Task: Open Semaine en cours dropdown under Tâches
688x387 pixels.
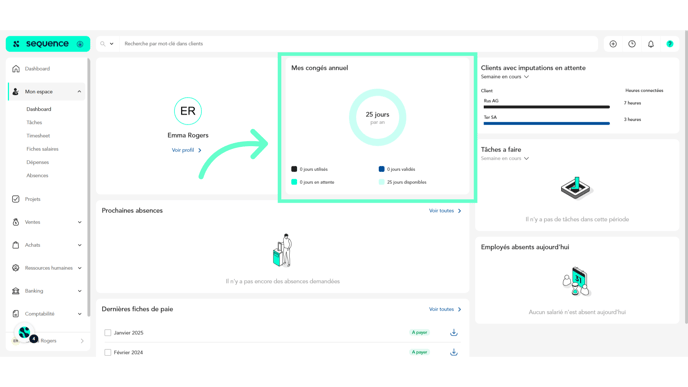Action: coord(505,158)
